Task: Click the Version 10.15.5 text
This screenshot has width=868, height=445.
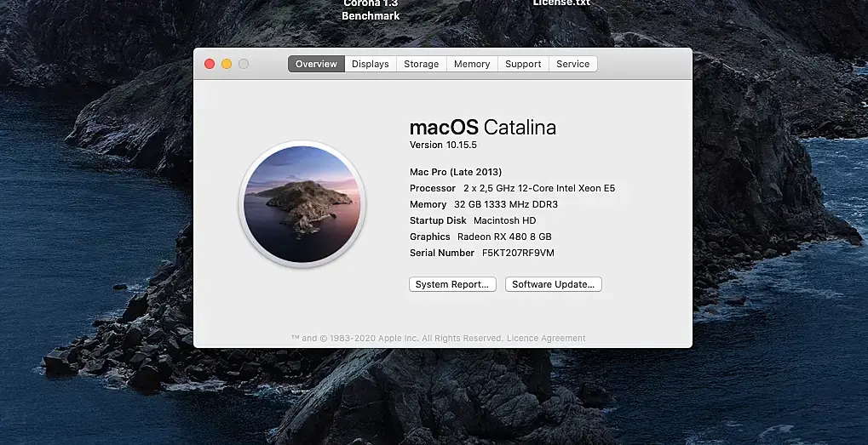Action: (x=443, y=145)
